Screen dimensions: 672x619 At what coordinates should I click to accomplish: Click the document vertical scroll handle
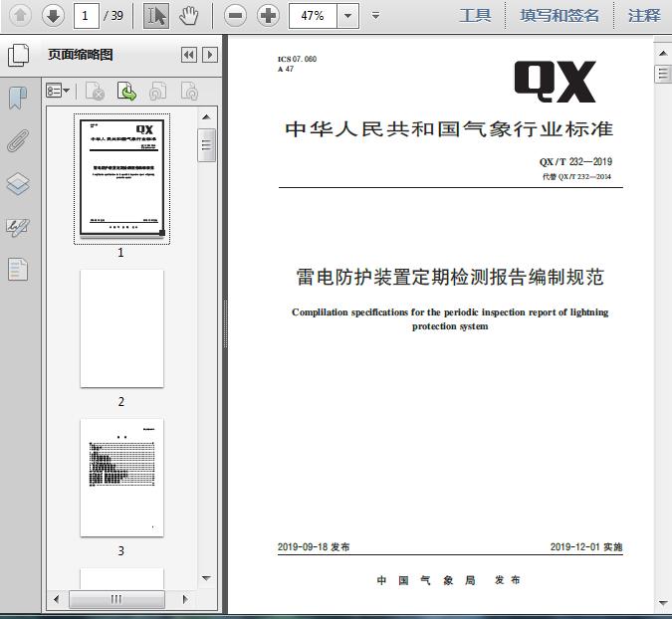tap(663, 74)
